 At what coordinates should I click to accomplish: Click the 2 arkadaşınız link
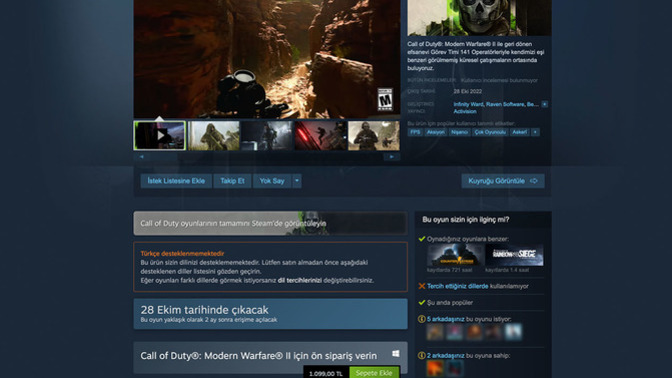(x=446, y=355)
